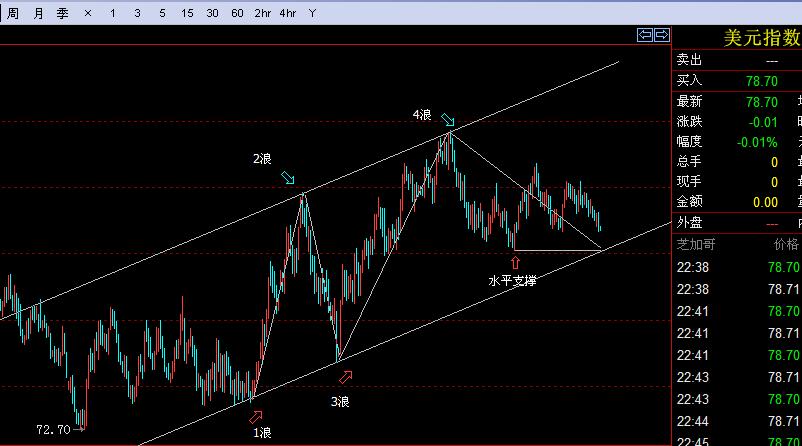Screen dimensions: 802x446
Task: Select the 5-minute timeframe
Action: coord(162,13)
